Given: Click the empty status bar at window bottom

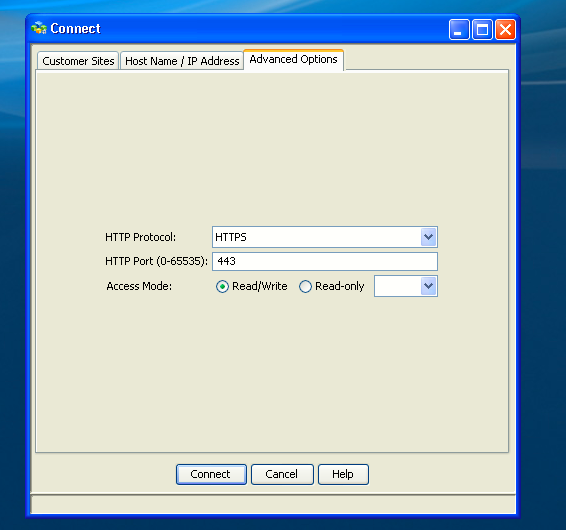Looking at the screenshot, I should 273,504.
